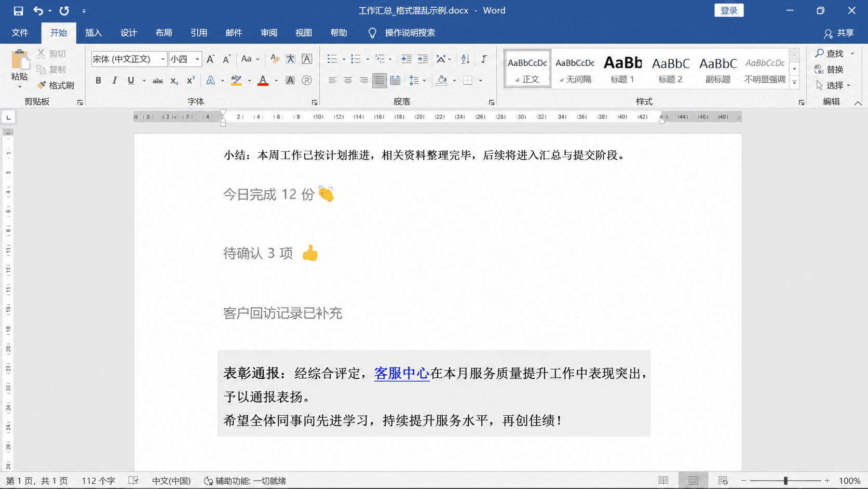Center the paragraph text
Image resolution: width=868 pixels, height=489 pixels.
click(x=348, y=80)
